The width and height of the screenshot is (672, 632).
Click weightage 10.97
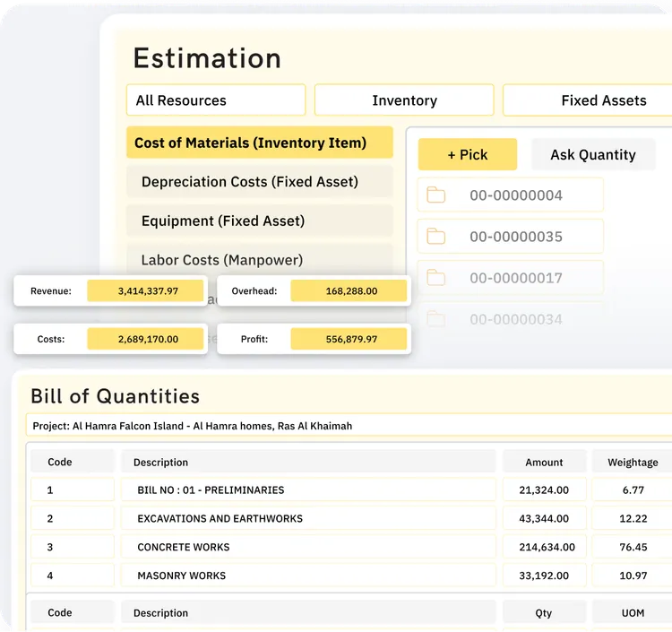633,576
